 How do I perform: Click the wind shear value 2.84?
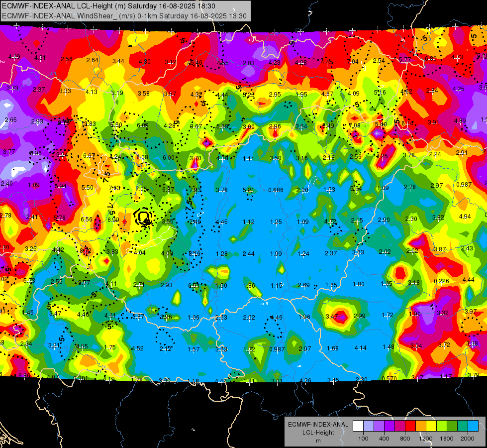(x=432, y=91)
